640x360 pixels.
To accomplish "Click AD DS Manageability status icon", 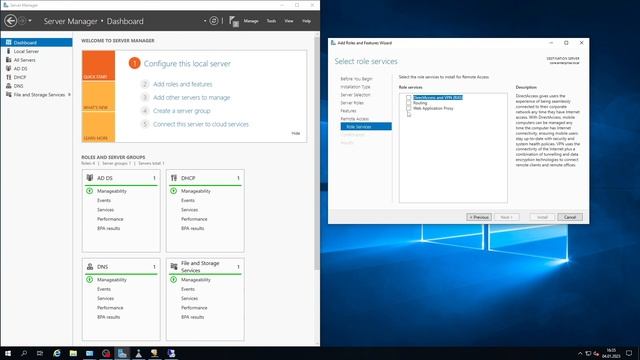I will tap(90, 191).
